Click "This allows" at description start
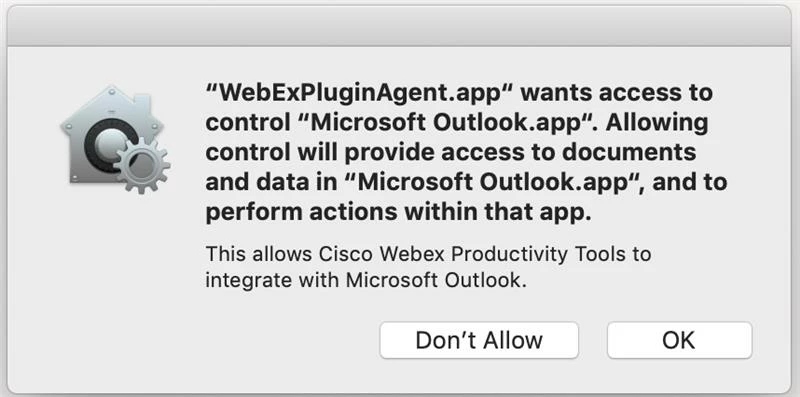This screenshot has width=800, height=397. coord(259,254)
